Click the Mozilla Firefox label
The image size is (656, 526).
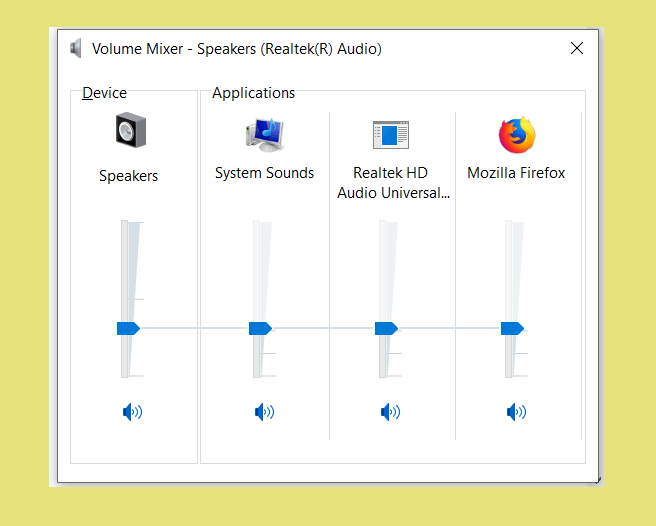pos(516,173)
